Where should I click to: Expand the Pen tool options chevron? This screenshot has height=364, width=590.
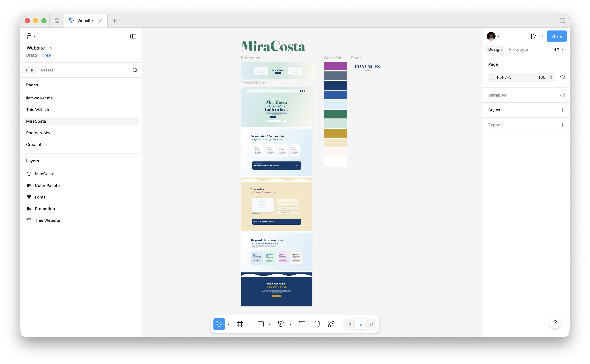[x=290, y=324]
